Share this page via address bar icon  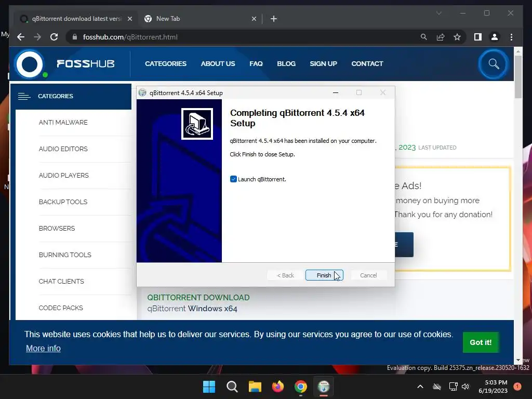coord(441,37)
